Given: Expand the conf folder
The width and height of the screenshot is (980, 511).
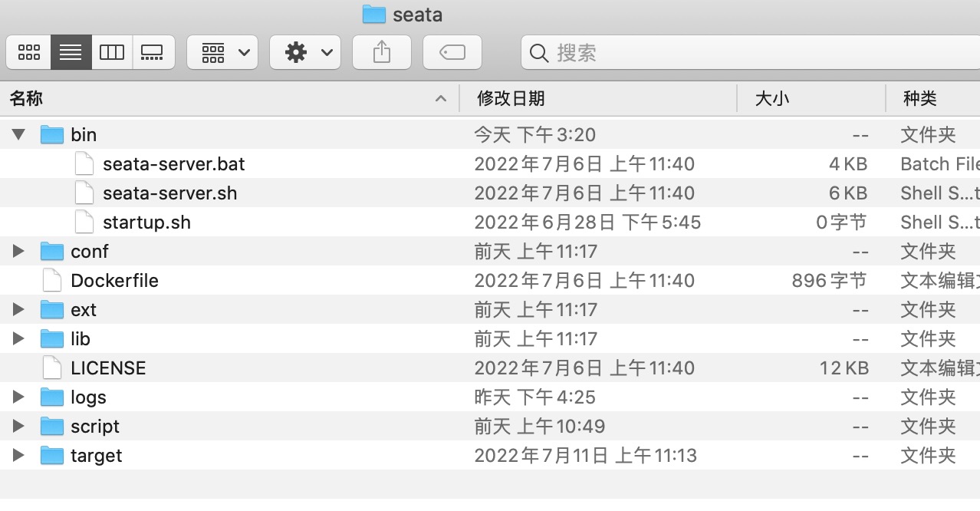Looking at the screenshot, I should click(x=19, y=252).
